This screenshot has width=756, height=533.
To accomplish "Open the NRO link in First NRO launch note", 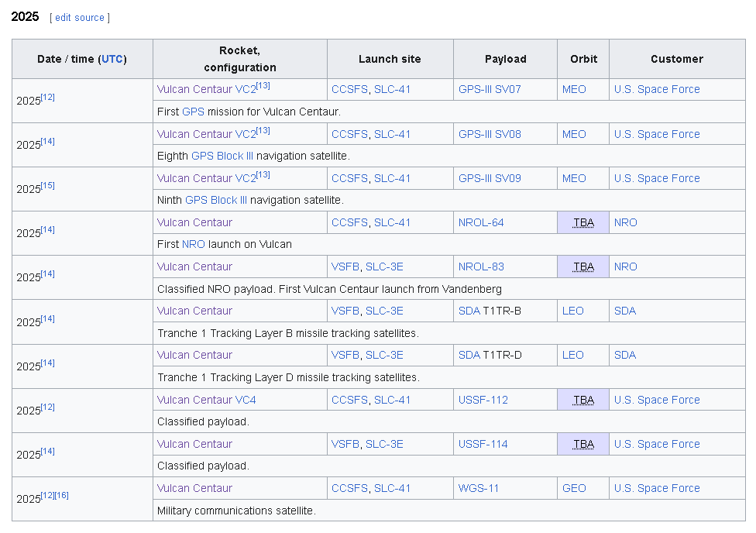I will [x=194, y=244].
